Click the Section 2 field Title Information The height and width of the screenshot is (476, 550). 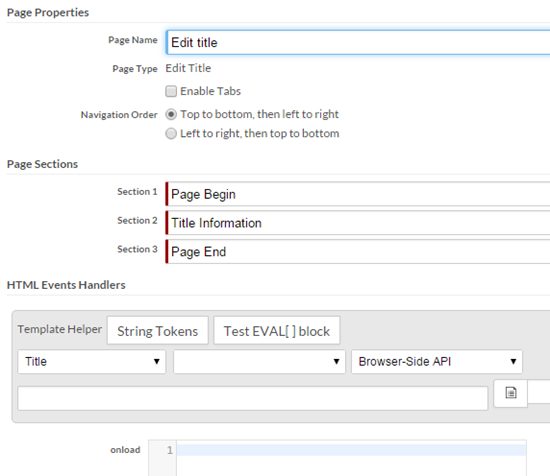(358, 223)
